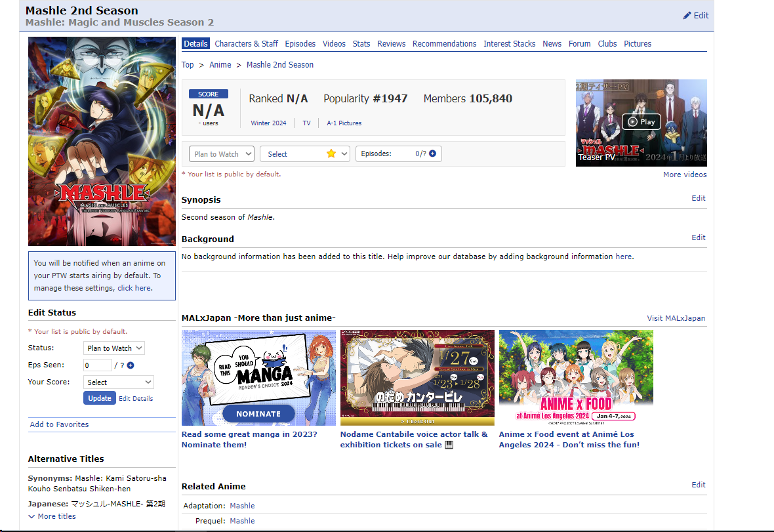
Task: Click the yellow star score icon
Action: pos(331,154)
